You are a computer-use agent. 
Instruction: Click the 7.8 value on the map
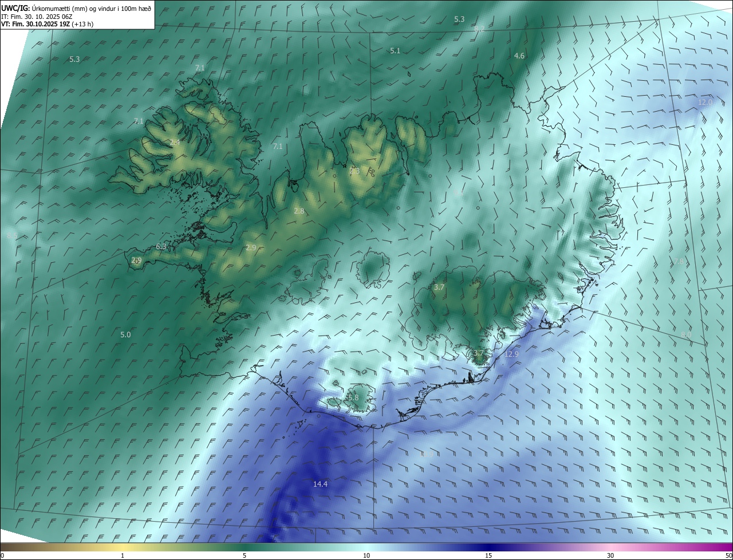679,262
